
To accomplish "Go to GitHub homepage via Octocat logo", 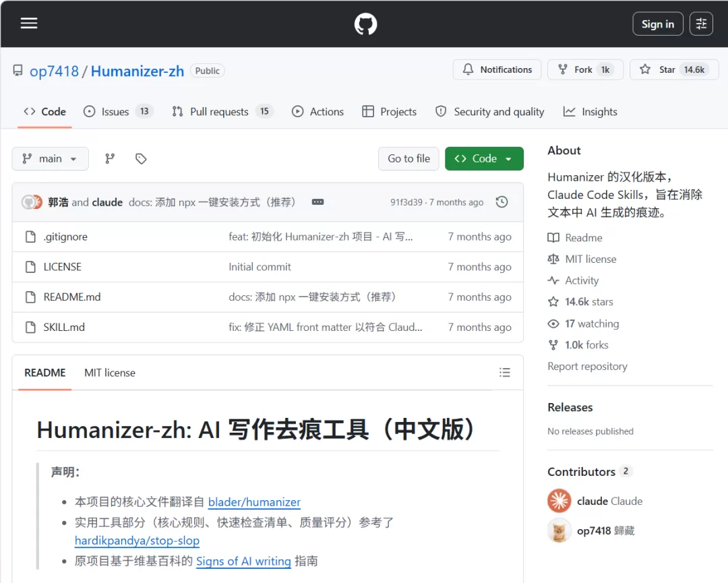I will pyautogui.click(x=365, y=24).
